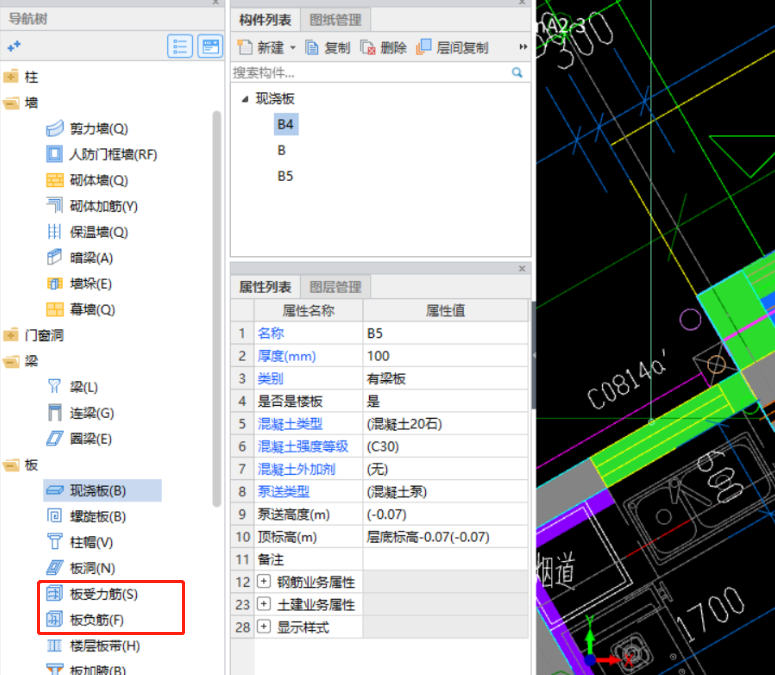Click the 类别 value 有梁板
775x675 pixels.
445,379
